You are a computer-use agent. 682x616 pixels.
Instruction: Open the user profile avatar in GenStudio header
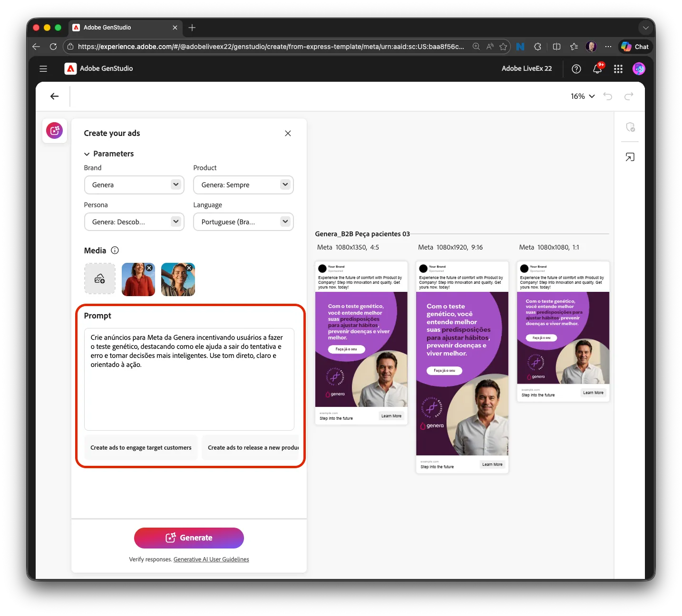[639, 69]
